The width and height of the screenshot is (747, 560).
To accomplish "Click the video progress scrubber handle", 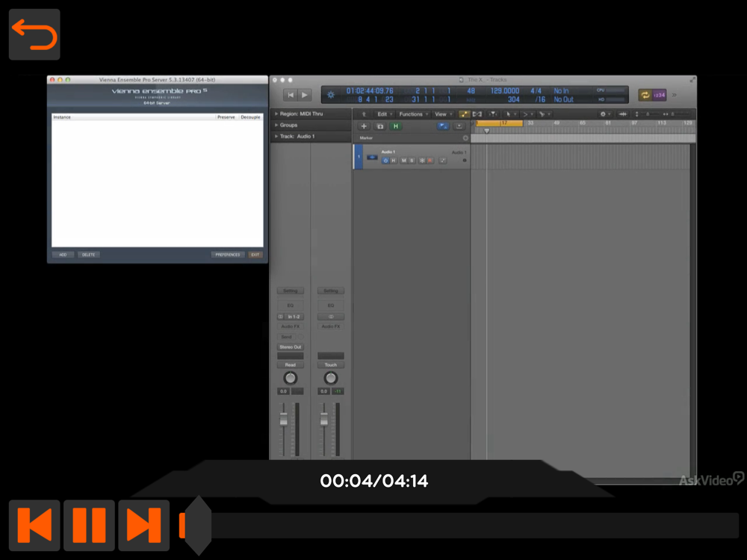I will click(198, 525).
